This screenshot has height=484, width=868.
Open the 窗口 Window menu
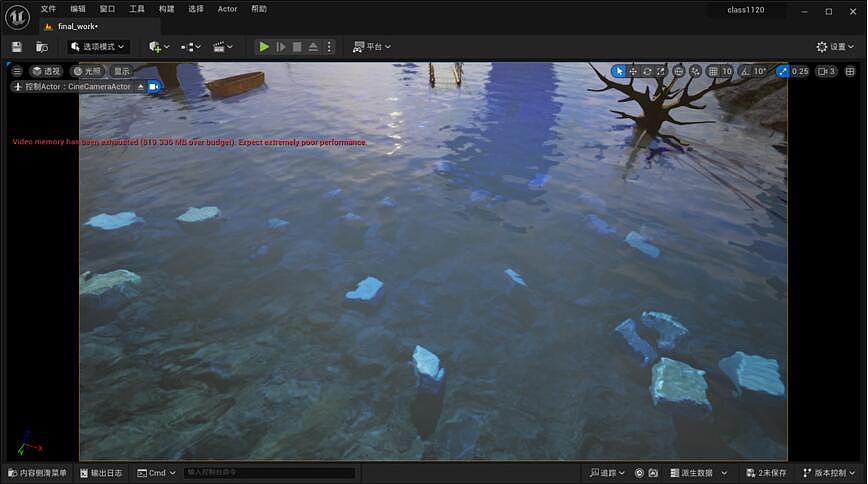(107, 9)
